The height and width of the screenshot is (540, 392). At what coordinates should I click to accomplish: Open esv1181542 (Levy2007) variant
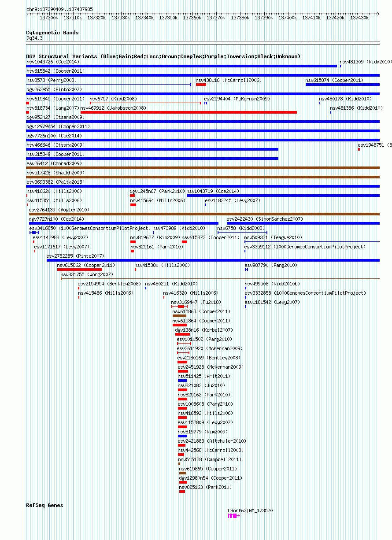[272, 302]
